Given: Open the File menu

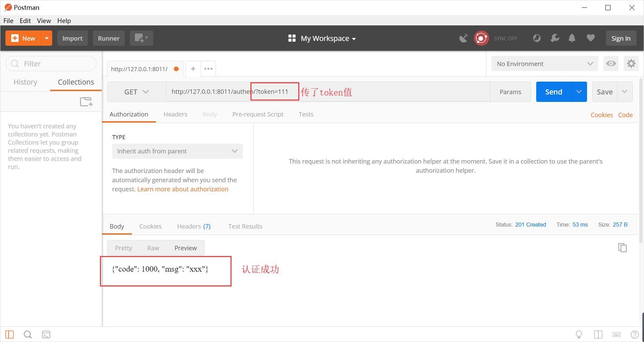Looking at the screenshot, I should pyautogui.click(x=8, y=21).
